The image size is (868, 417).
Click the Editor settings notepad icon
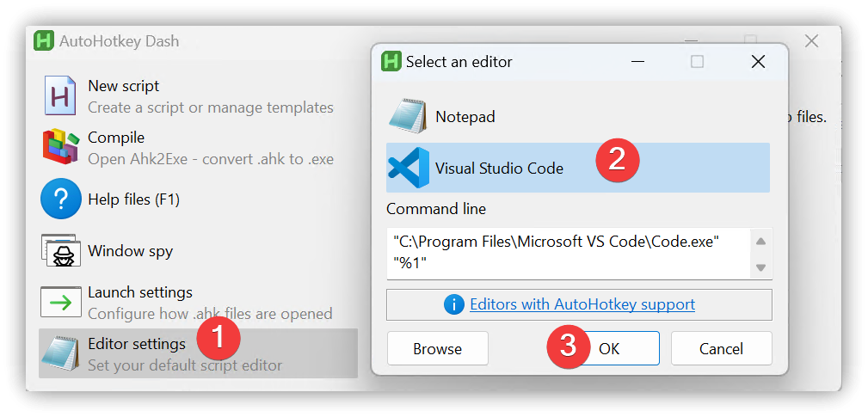click(61, 354)
